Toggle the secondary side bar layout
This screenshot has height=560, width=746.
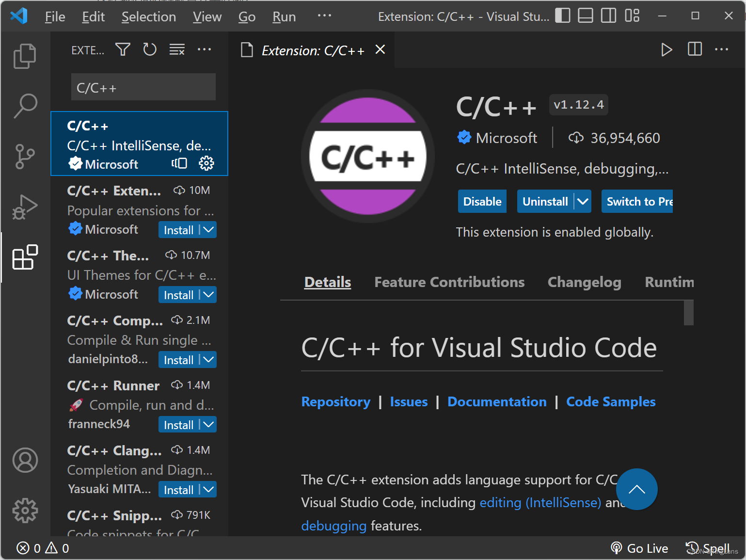point(608,16)
